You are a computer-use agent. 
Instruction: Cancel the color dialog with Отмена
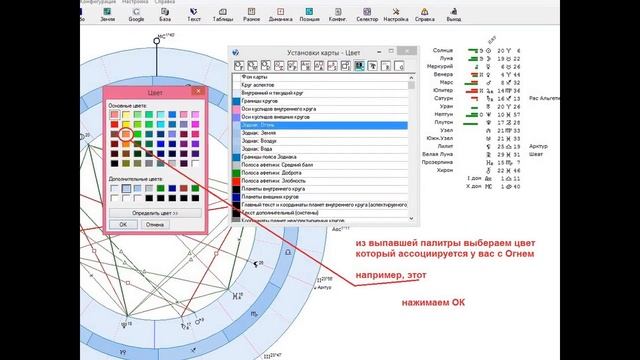pos(155,224)
